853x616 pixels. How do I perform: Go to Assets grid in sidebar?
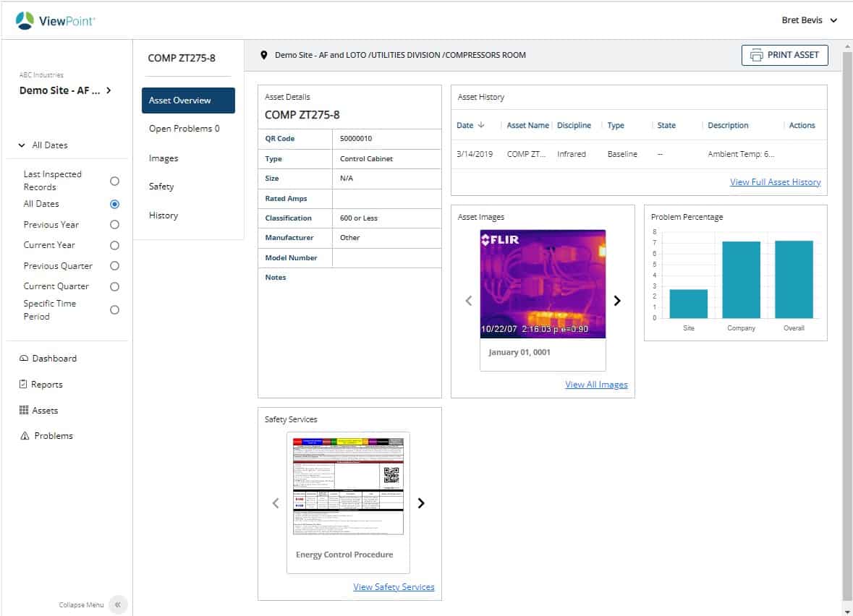click(x=24, y=411)
